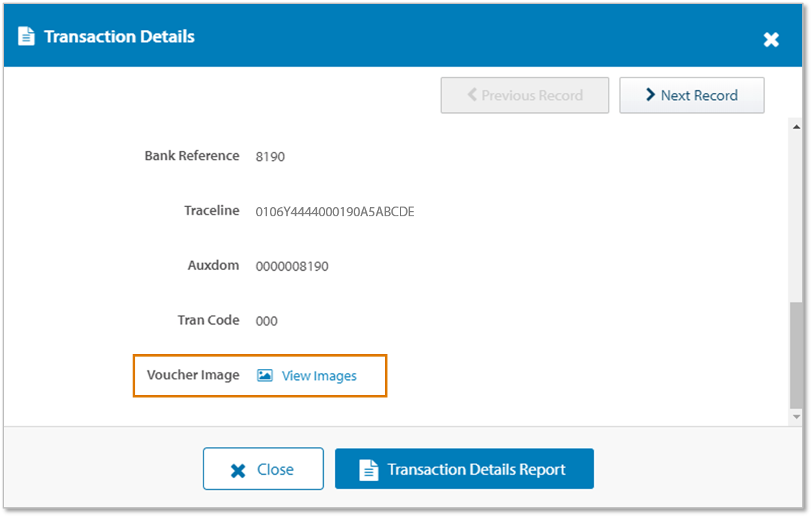Click the Bank Reference value 8190
This screenshot has width=812, height=517.
tap(270, 157)
